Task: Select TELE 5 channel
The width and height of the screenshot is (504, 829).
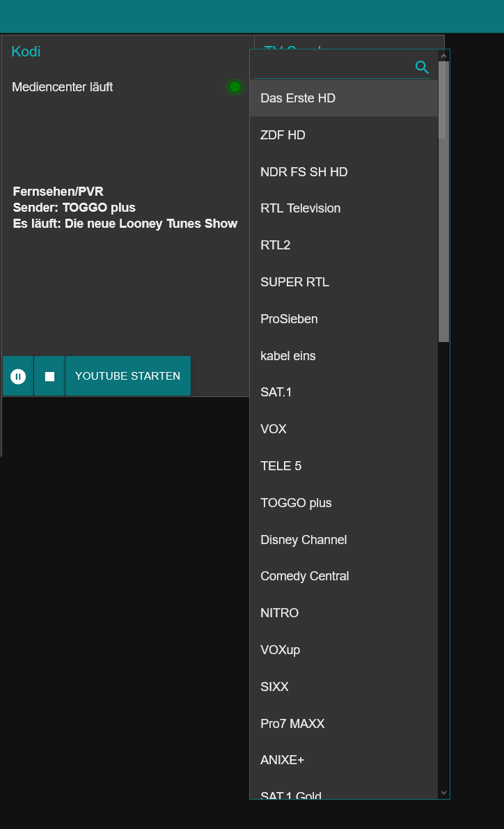Action: 344,466
